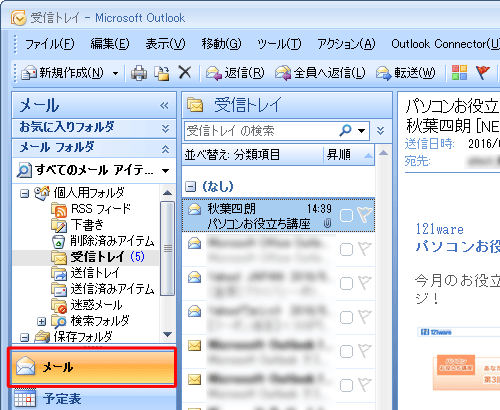Click the 並べ替え: 分類項目 sort header
The image size is (500, 410).
point(253,155)
